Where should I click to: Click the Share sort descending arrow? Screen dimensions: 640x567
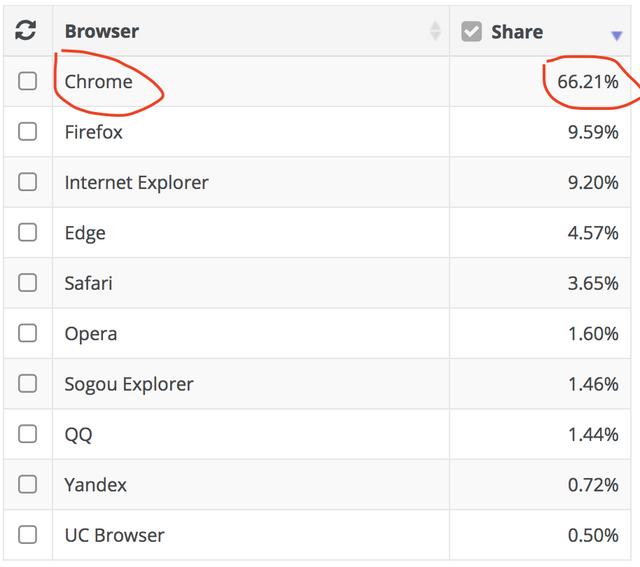click(x=616, y=35)
